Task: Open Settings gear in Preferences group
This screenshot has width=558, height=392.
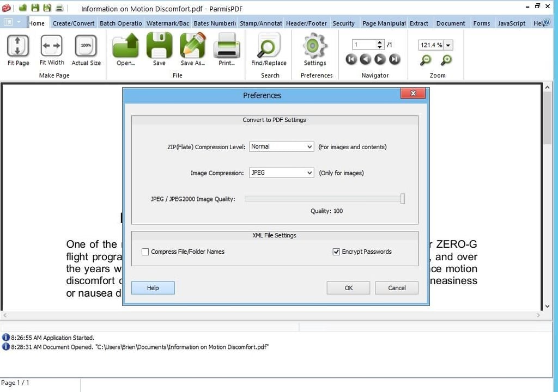Action: pos(314,45)
